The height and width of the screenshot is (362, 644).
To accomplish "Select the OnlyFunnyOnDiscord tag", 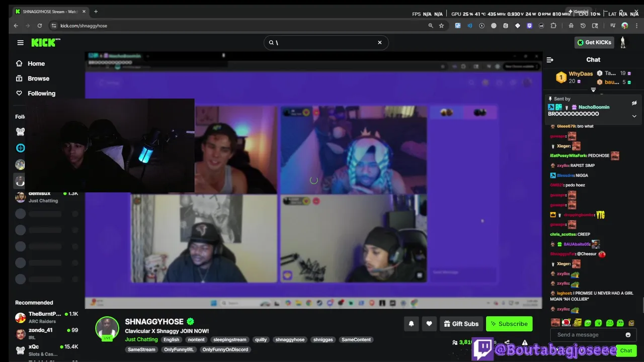I will [x=226, y=350].
